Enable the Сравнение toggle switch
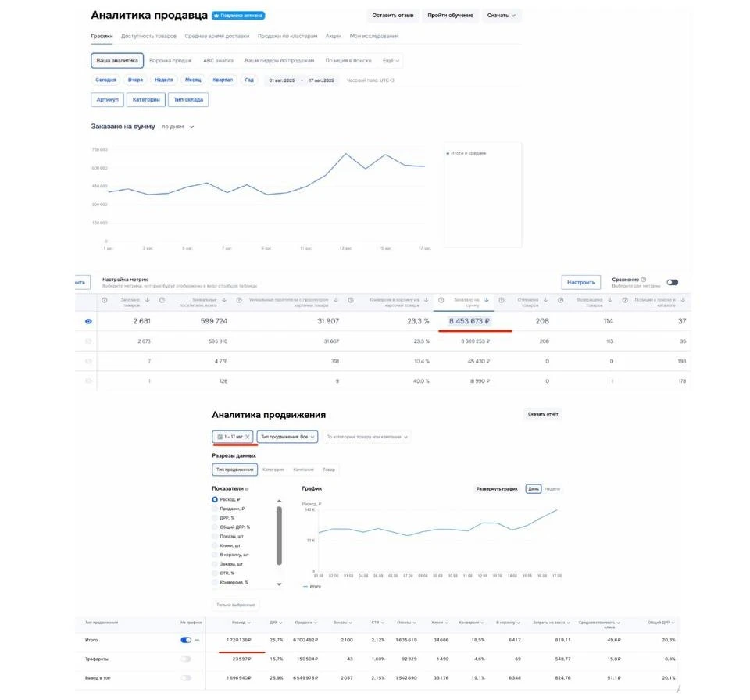 pos(672,283)
